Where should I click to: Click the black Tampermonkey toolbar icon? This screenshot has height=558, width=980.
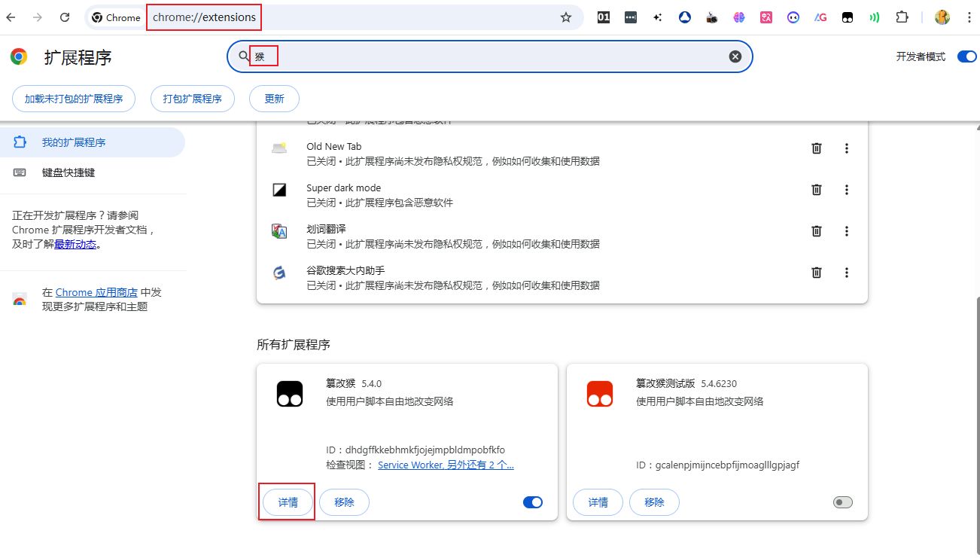click(848, 17)
